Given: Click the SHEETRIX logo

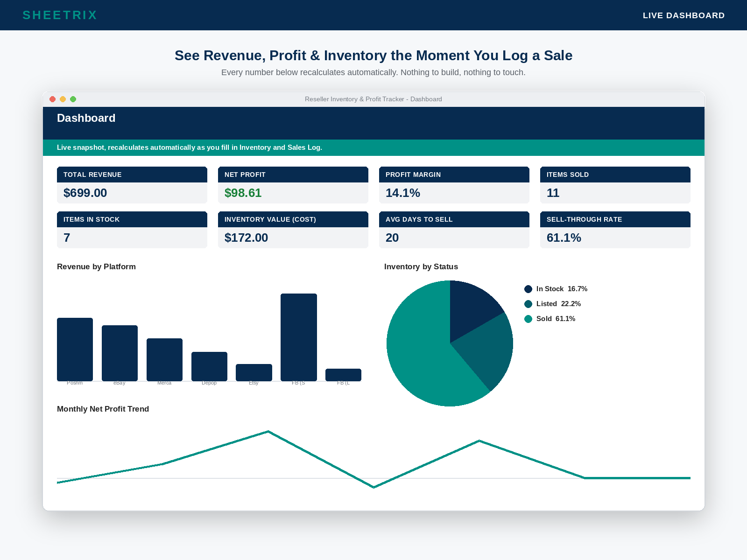Looking at the screenshot, I should [x=60, y=15].
